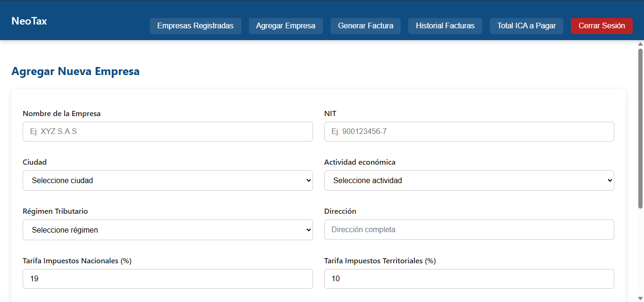Image resolution: width=644 pixels, height=302 pixels.
Task: Click the Agregar Nueva Empresa heading
Action: pyautogui.click(x=75, y=72)
